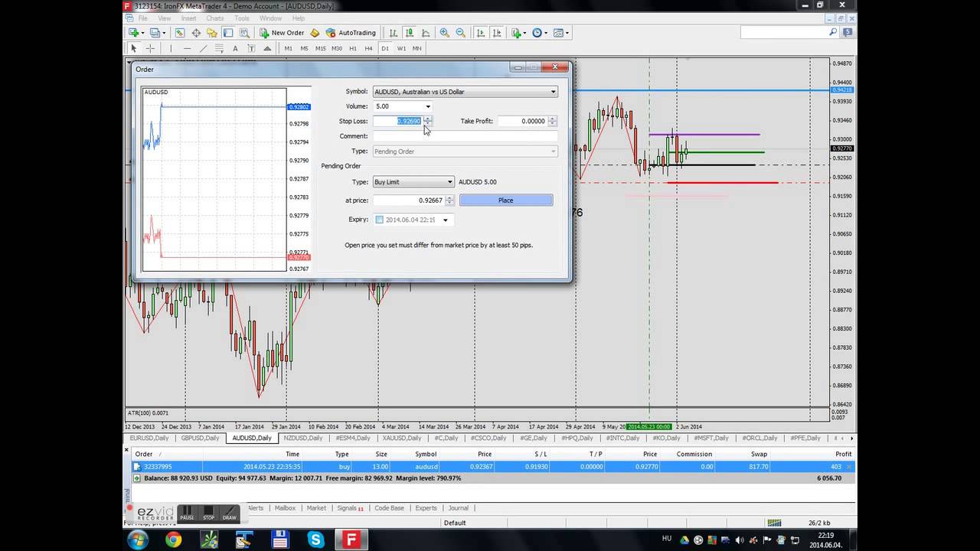
Task: Select the arrows symbol tool
Action: click(266, 48)
